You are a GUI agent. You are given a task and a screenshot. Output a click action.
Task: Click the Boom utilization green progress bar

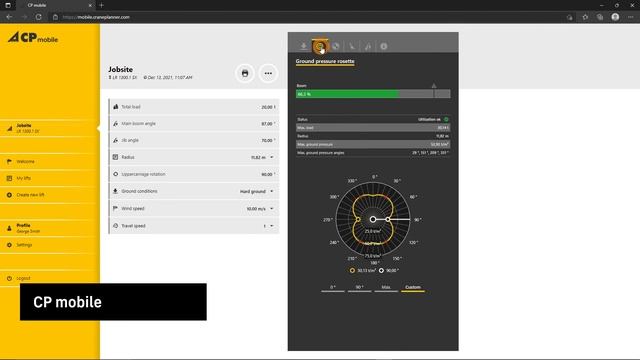pos(347,94)
